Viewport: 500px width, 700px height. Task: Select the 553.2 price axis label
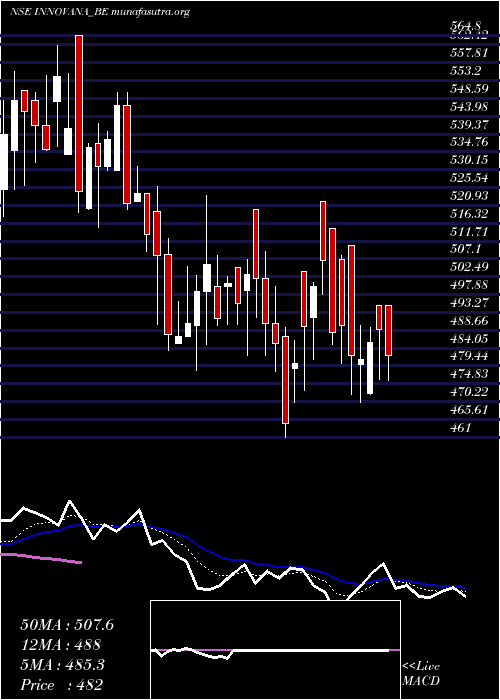pyautogui.click(x=466, y=71)
